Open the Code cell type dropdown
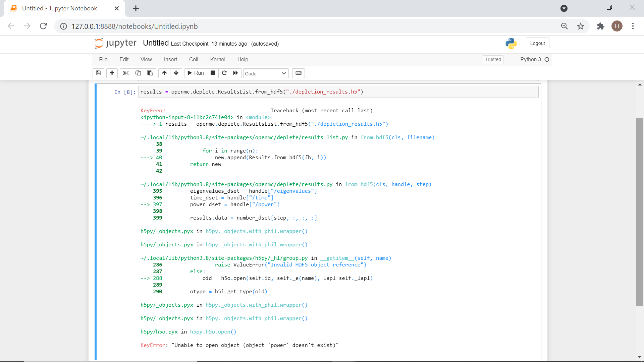644x362 pixels. click(x=265, y=73)
